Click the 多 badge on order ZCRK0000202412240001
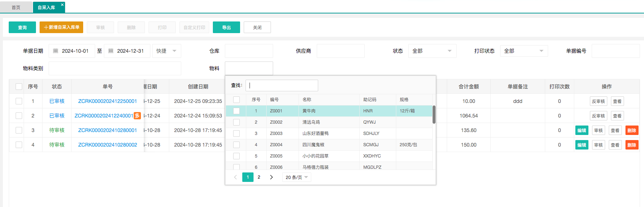The image size is (644, 207). (137, 116)
